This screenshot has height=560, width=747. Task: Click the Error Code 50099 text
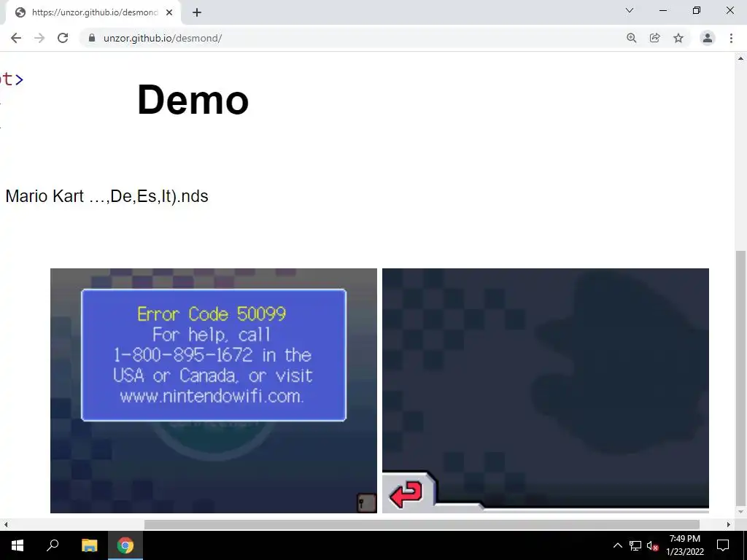(x=212, y=314)
